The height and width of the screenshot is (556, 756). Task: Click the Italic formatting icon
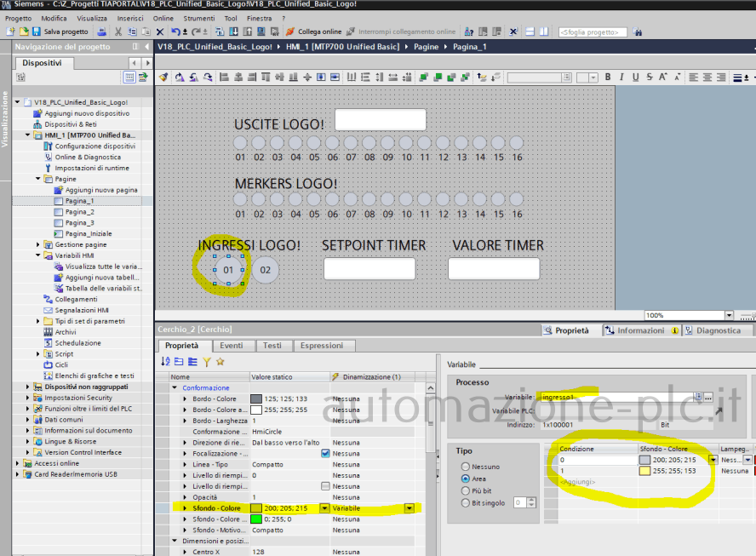(621, 77)
